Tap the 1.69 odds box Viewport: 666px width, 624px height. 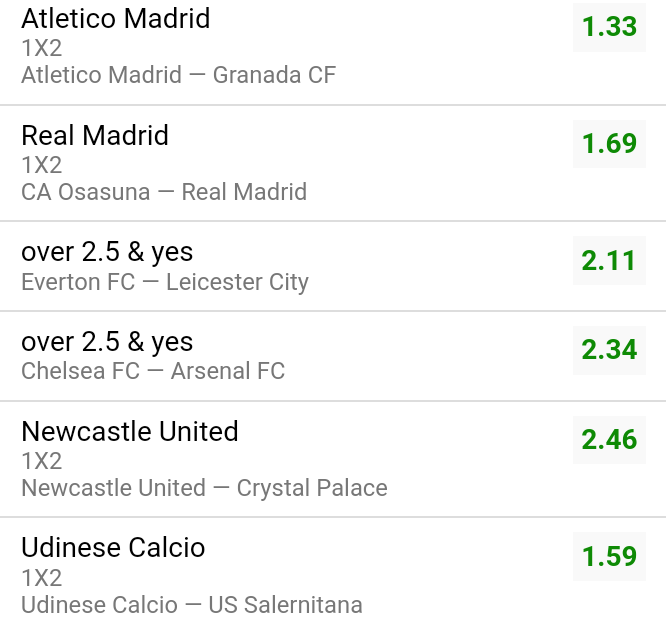(x=609, y=144)
